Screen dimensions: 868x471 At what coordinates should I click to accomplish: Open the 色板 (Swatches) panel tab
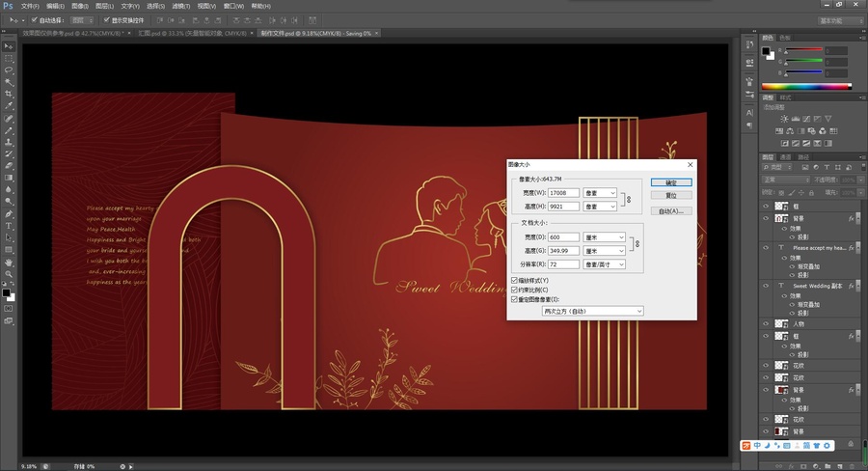[785, 38]
